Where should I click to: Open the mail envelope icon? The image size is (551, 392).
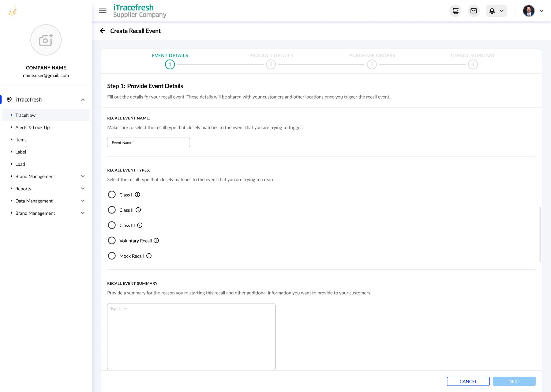474,11
